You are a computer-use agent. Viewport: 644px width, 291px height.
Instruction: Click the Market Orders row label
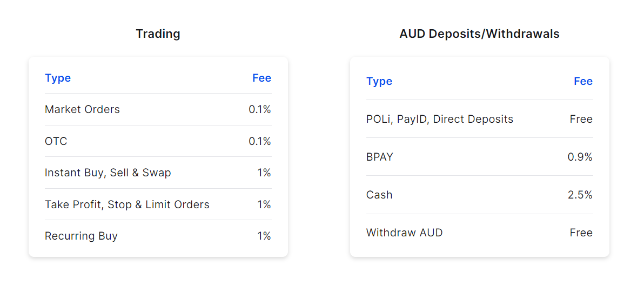[x=82, y=109]
